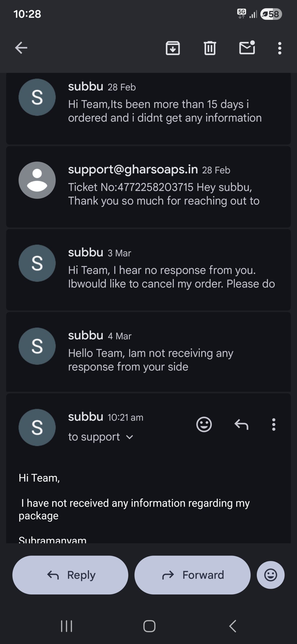The image size is (297, 644).
Task: Tap subbu's avatar on 10:21 am message
Action: (37, 427)
